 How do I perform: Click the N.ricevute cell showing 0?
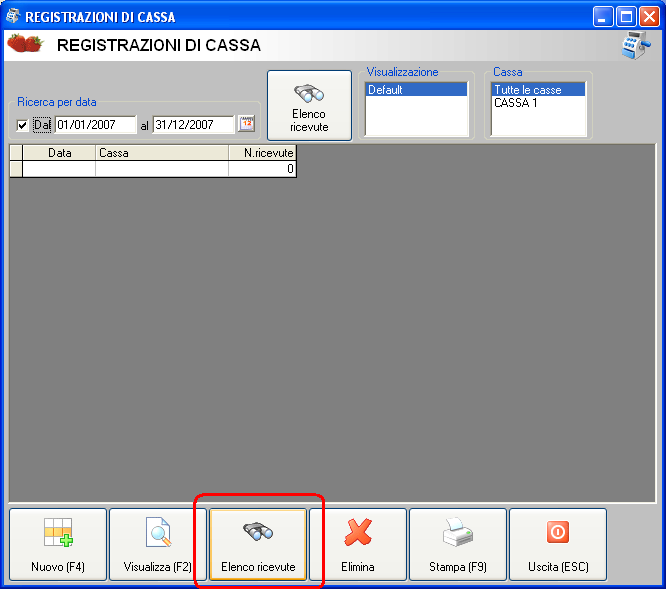262,169
